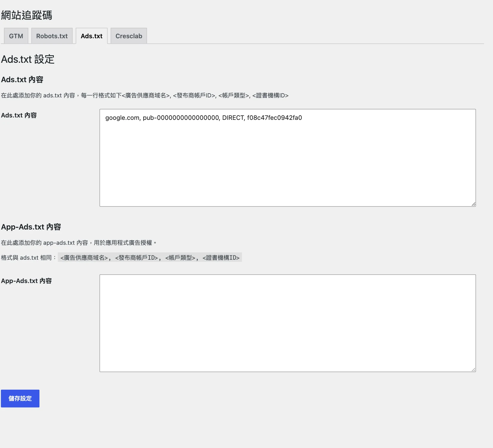Click the google.com pub entry line
This screenshot has height=448, width=493.
coord(203,118)
